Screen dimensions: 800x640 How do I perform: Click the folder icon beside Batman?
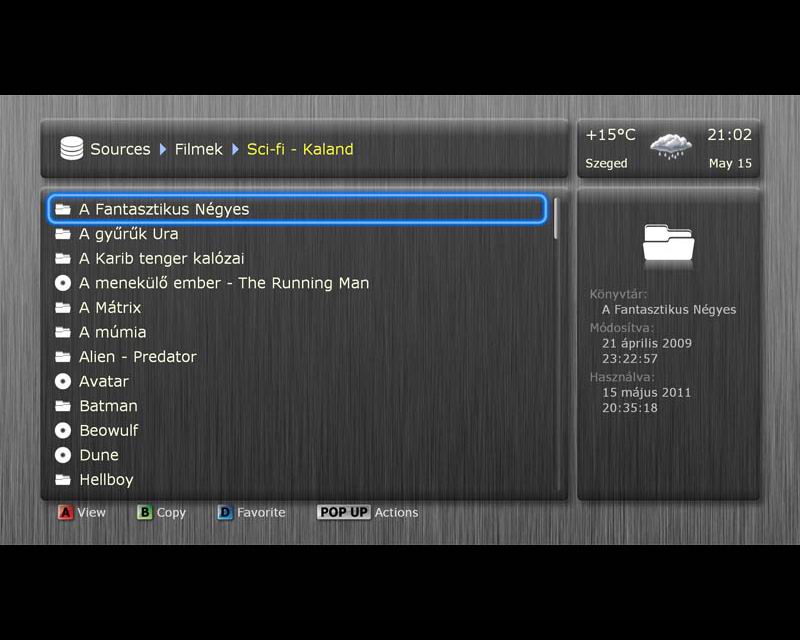coord(63,406)
